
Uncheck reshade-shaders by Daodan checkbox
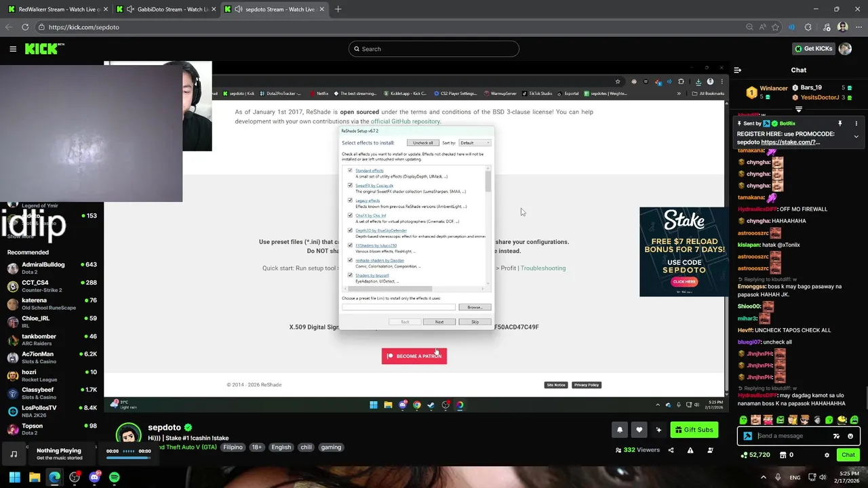(350, 260)
